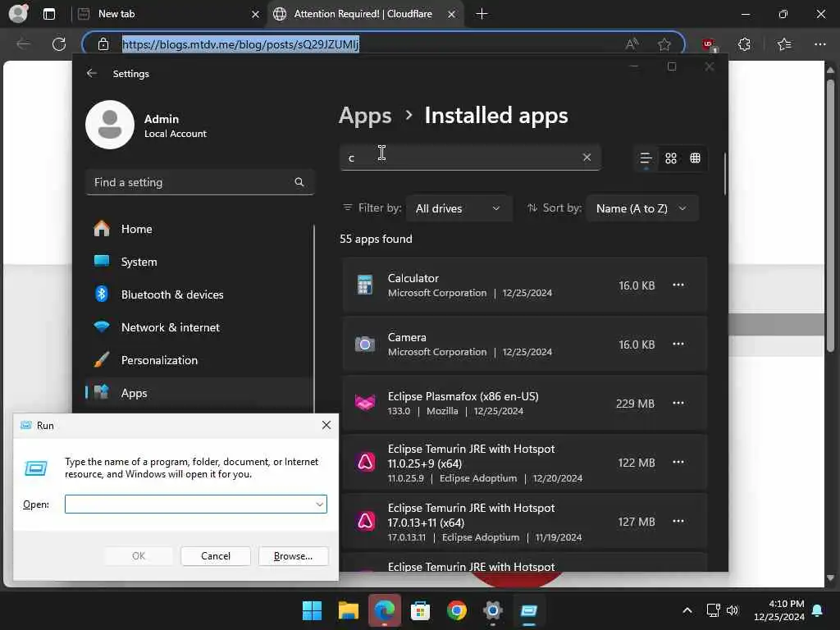Click the Settings back arrow

click(x=92, y=73)
